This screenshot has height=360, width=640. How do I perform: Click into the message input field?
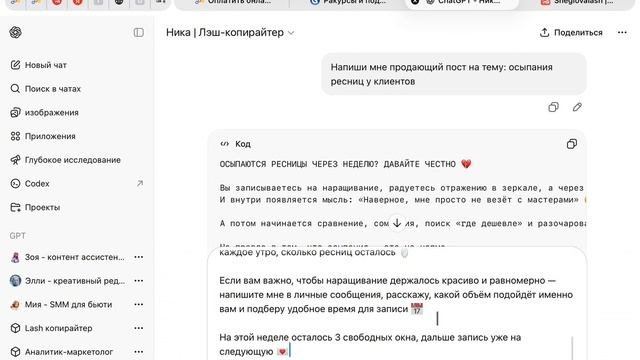coord(397,304)
